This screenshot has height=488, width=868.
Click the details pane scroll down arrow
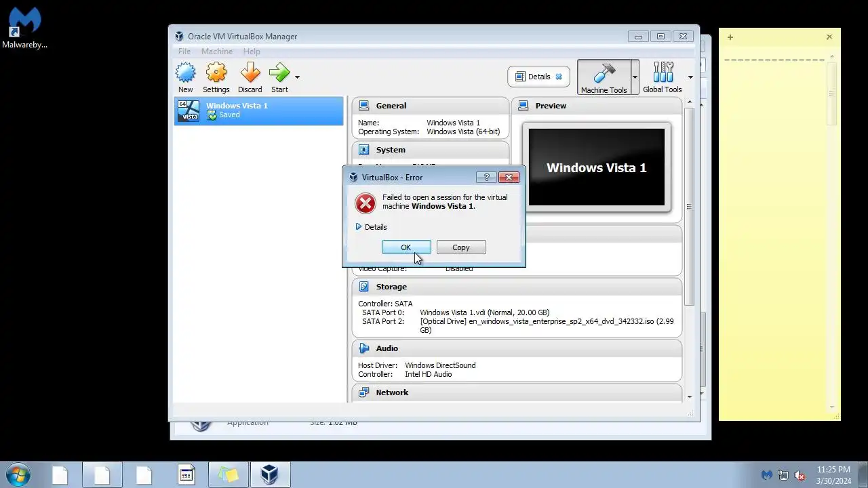point(690,396)
